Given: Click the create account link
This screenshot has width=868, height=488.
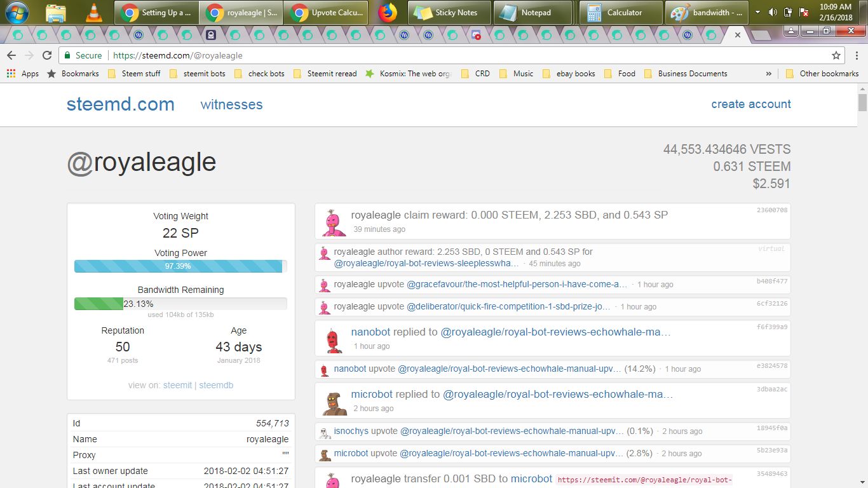Looking at the screenshot, I should click(x=751, y=104).
